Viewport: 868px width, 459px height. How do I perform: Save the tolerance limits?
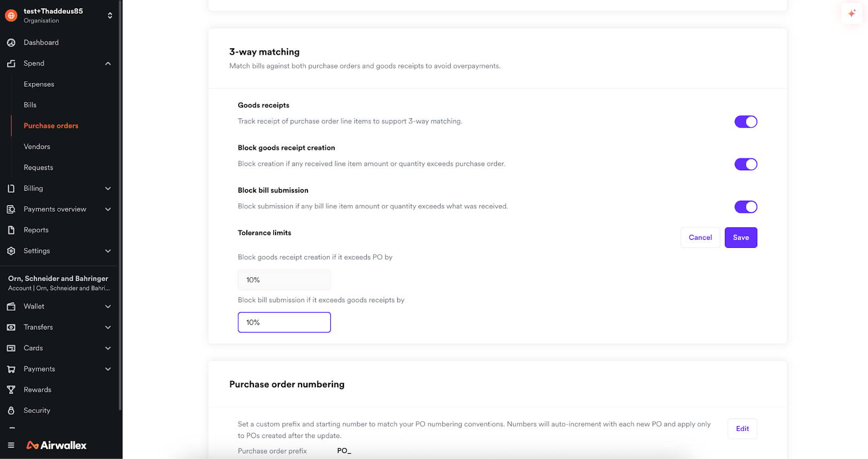tap(741, 238)
